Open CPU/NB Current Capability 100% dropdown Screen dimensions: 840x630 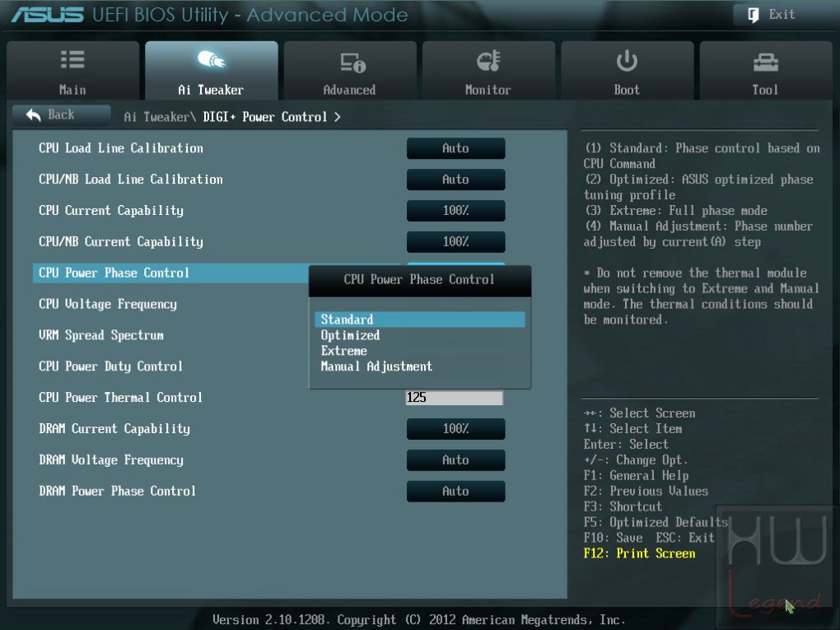456,241
